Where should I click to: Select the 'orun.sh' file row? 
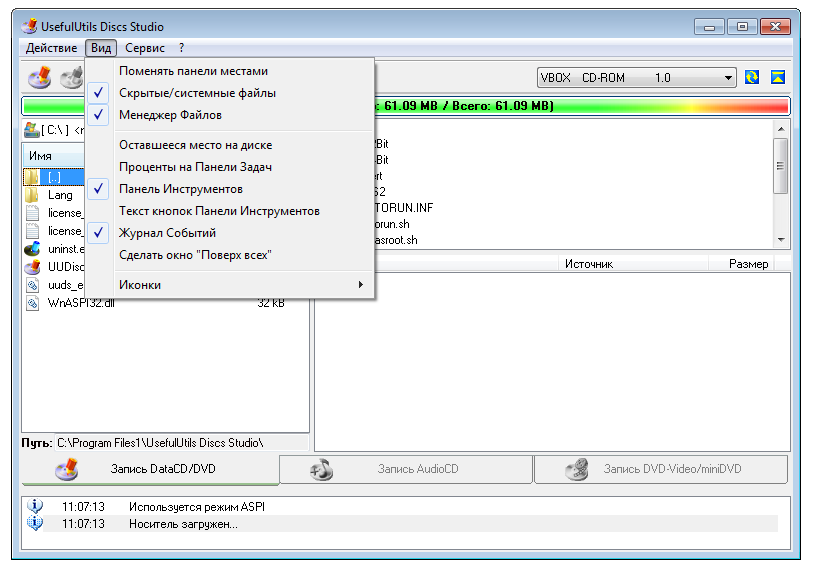coord(392,224)
